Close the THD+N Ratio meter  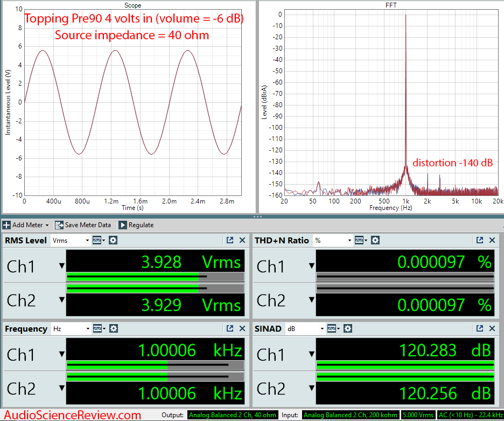click(x=492, y=240)
